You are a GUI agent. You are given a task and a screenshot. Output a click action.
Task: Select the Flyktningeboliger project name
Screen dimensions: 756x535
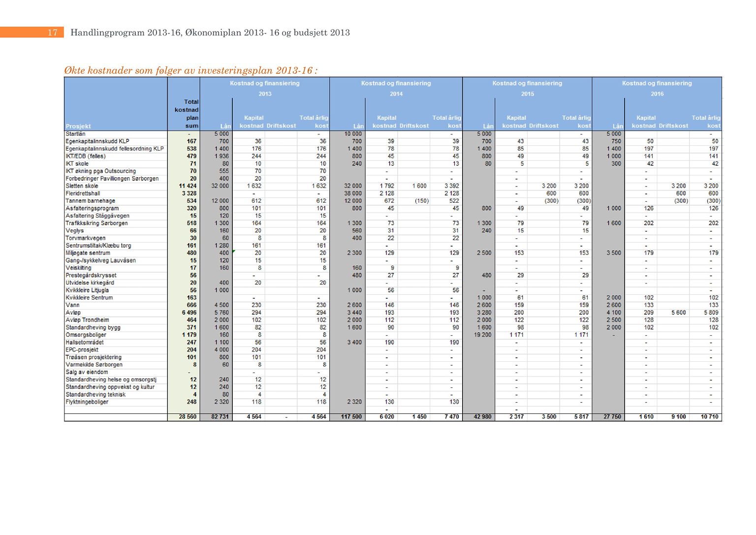tap(87, 402)
